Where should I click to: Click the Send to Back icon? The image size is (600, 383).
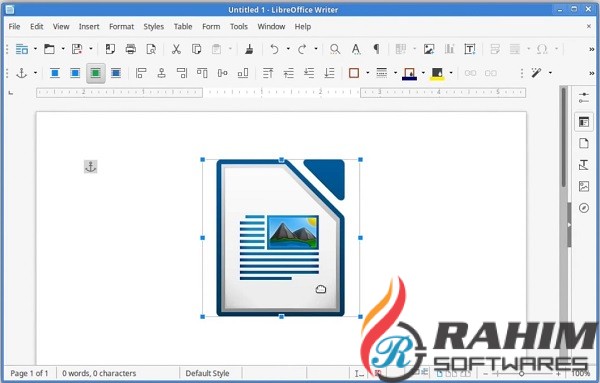click(329, 73)
